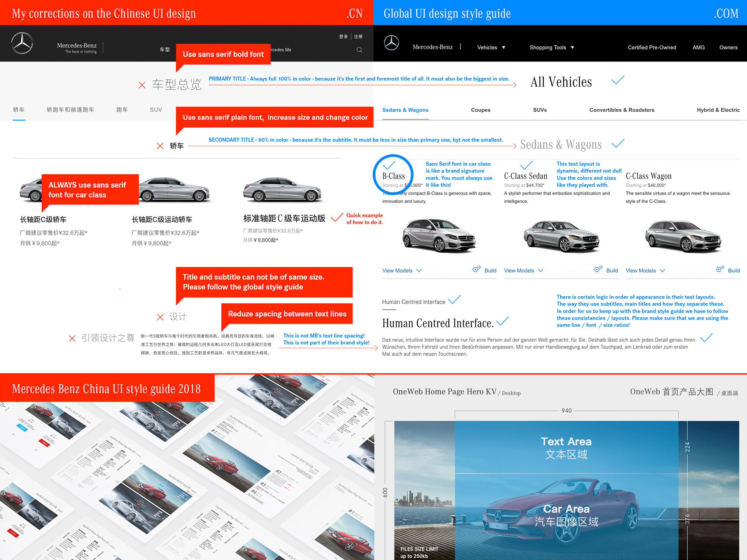Click the Text Area 文本区域 label
Viewport: 747px width, 560px height.
click(566, 448)
